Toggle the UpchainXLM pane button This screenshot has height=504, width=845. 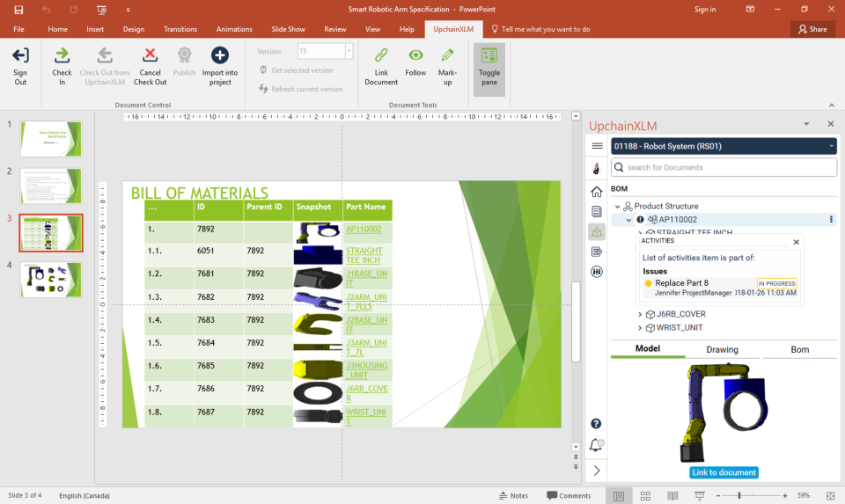point(489,66)
